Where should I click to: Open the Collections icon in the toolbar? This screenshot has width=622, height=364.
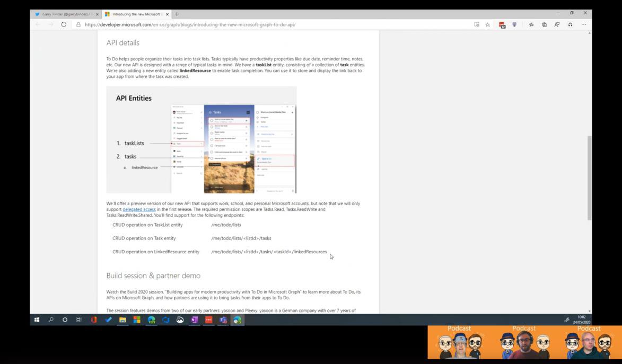point(544,24)
